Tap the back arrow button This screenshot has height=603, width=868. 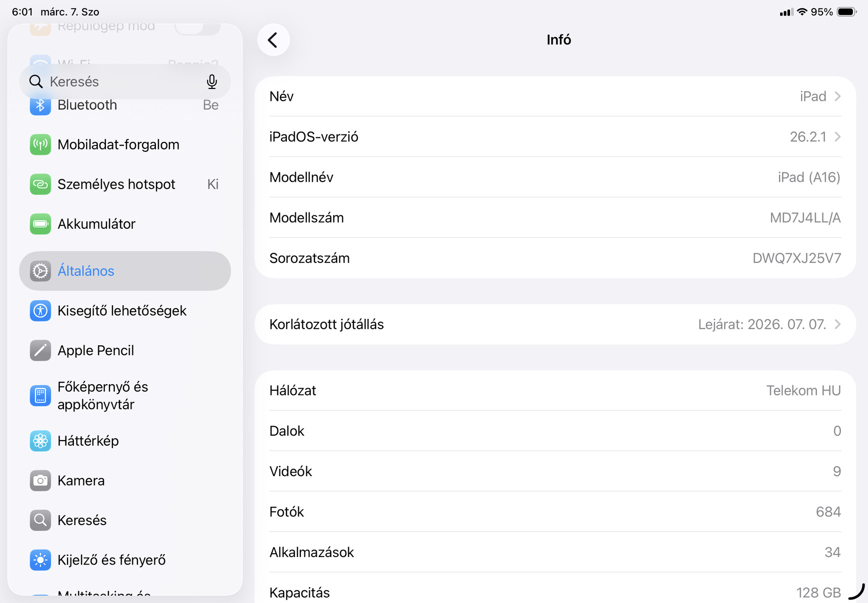273,40
